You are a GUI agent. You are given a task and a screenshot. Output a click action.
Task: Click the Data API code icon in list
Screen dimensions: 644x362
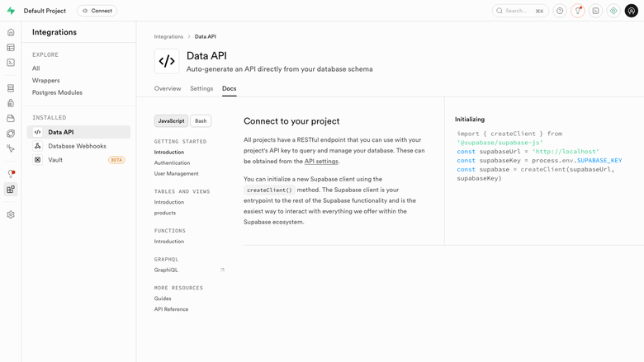(x=37, y=132)
